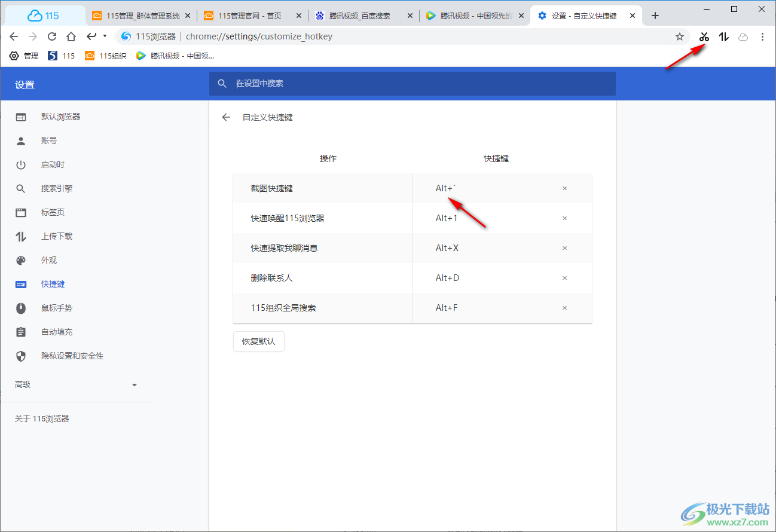Viewport: 776px width, 532px height.
Task: Close the 设置 - 自定义快捷键 tab
Action: tap(633, 16)
